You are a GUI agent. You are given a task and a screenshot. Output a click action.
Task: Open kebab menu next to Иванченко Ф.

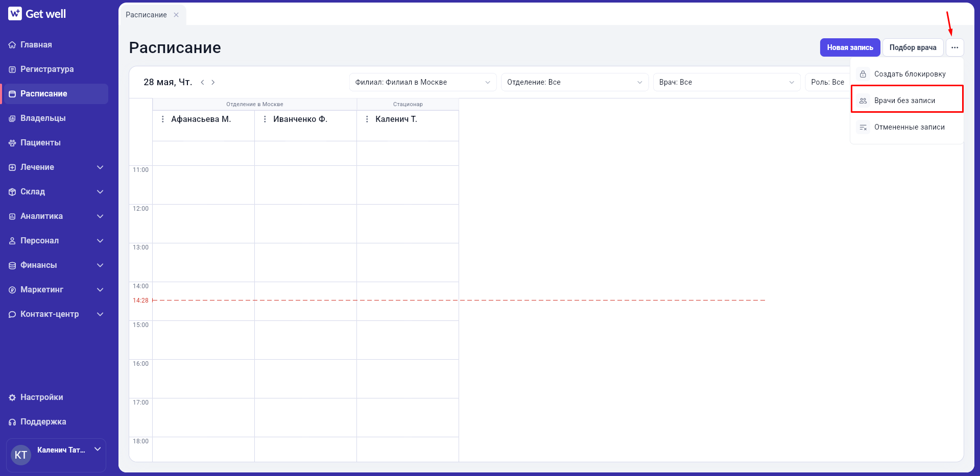tap(265, 119)
